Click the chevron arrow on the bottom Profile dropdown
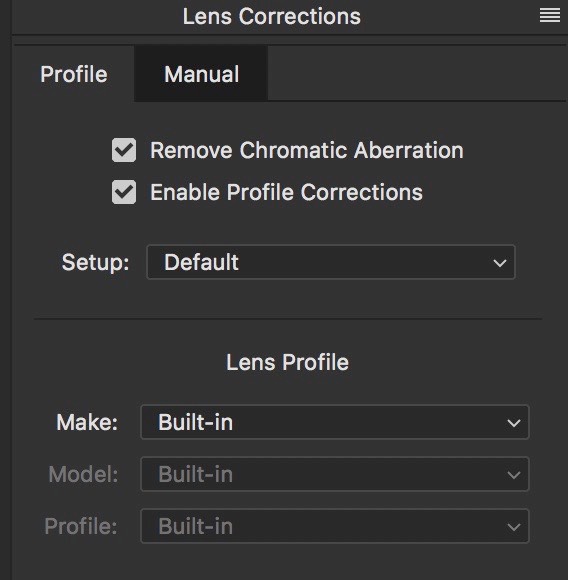The height and width of the screenshot is (580, 568). (514, 527)
